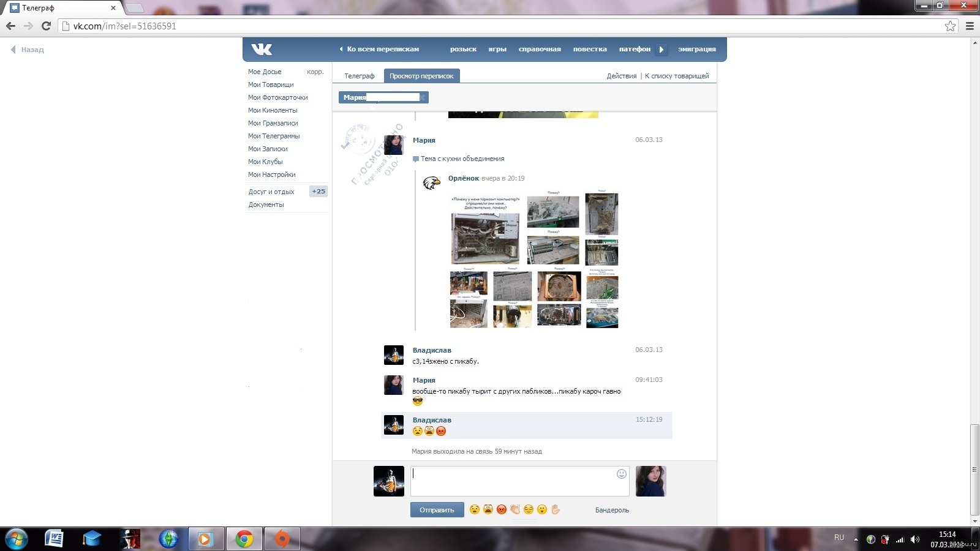Switch to the Телеграф tab

[x=359, y=76]
